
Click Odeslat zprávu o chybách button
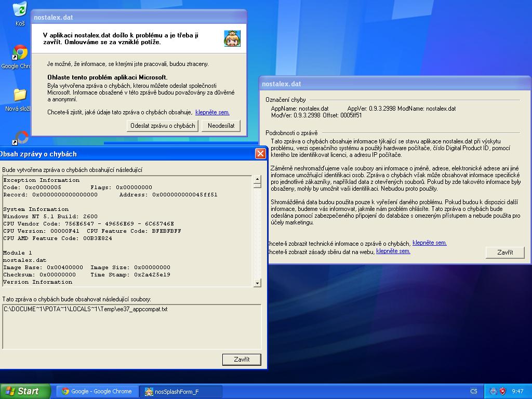coord(163,126)
